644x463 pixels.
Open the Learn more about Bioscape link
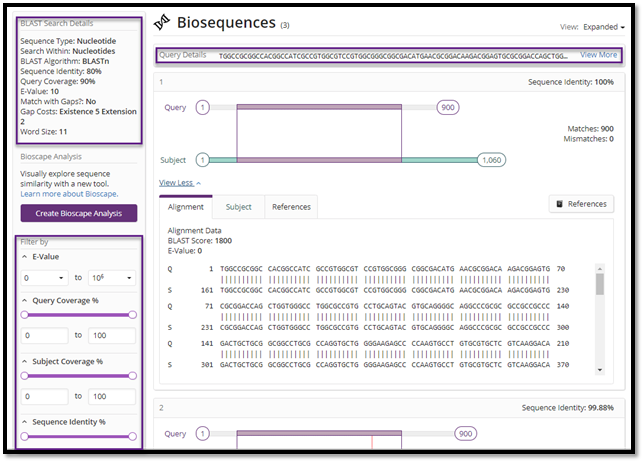tap(69, 194)
